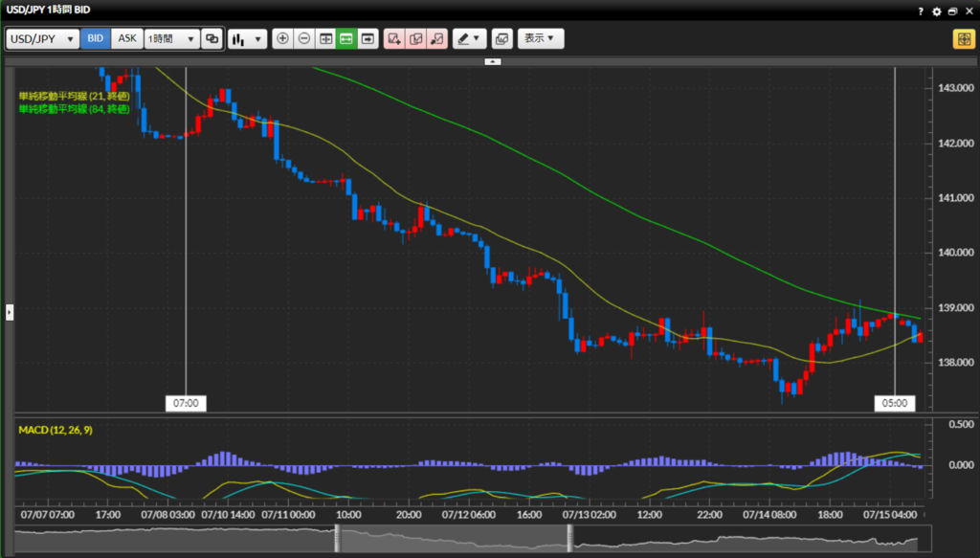Open the 表示 display menu
This screenshot has height=558, width=980.
pyautogui.click(x=541, y=39)
